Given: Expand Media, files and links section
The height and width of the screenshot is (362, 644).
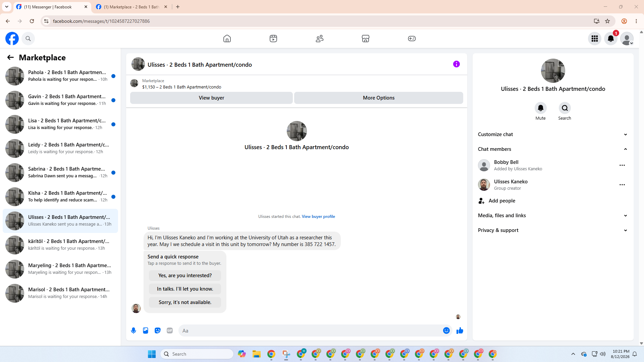Looking at the screenshot, I should [x=553, y=216].
